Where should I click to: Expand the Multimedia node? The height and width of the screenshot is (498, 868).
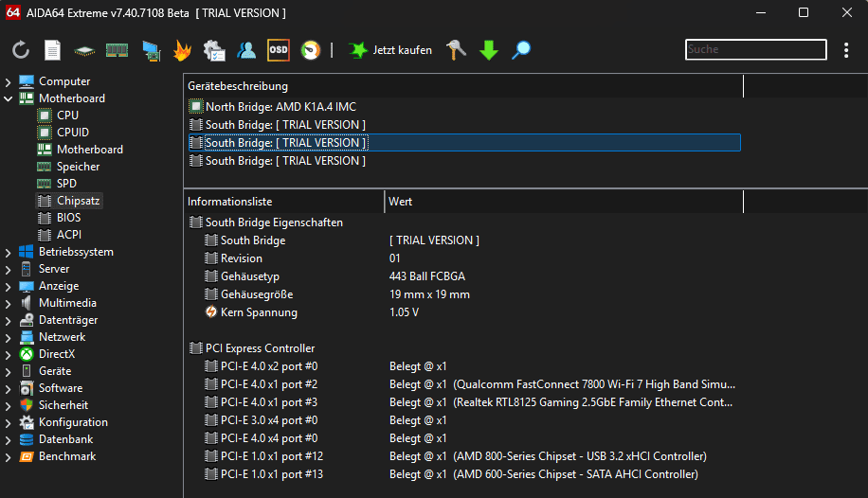(8, 304)
